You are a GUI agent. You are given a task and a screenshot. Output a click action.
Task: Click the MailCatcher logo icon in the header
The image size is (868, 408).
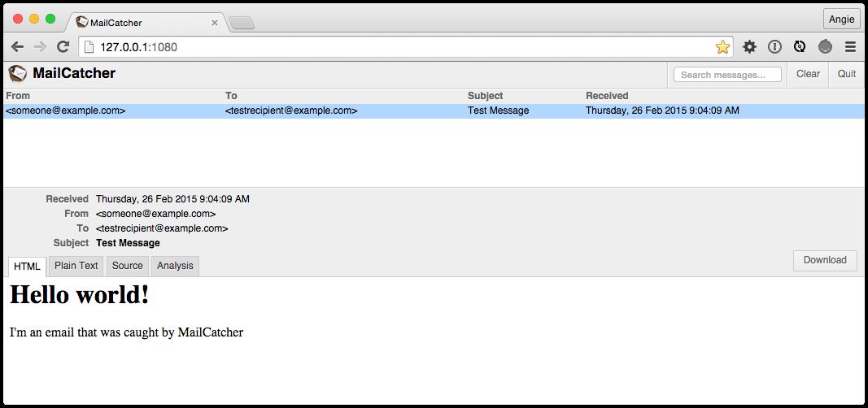(18, 74)
